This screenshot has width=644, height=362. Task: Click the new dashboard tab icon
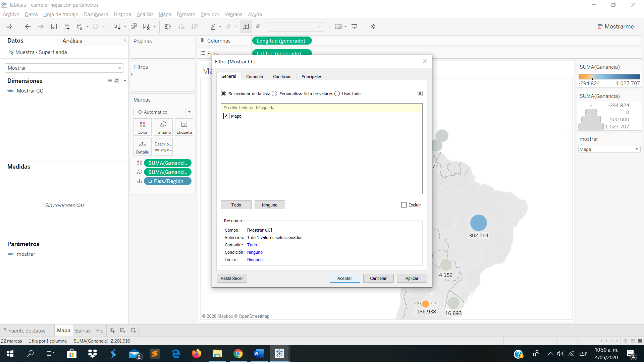[123, 330]
